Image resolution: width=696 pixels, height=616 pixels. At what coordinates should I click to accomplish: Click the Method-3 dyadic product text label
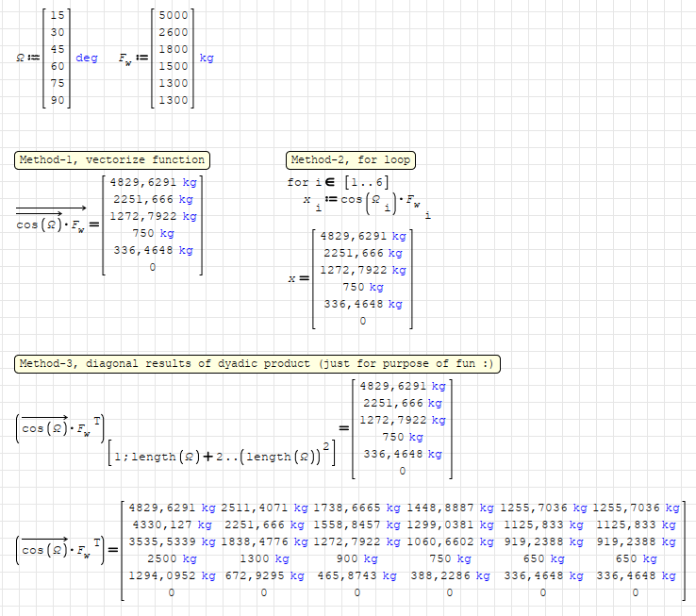tap(258, 364)
